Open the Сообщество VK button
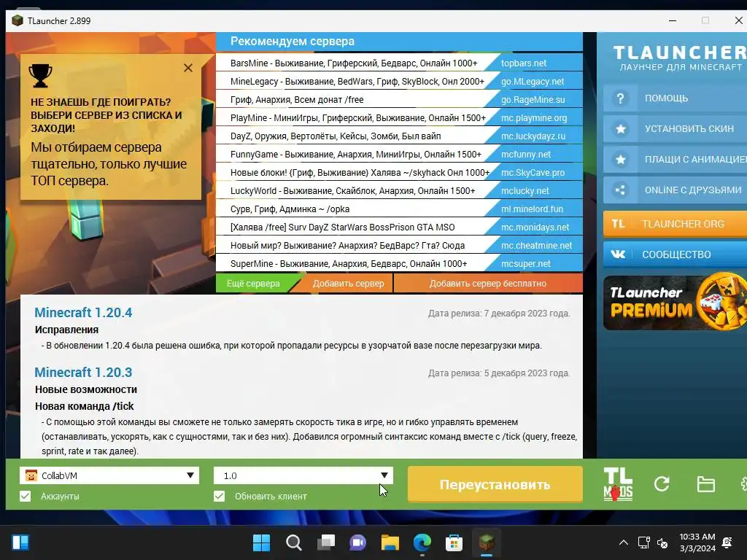Image resolution: width=747 pixels, height=560 pixels. (675, 254)
